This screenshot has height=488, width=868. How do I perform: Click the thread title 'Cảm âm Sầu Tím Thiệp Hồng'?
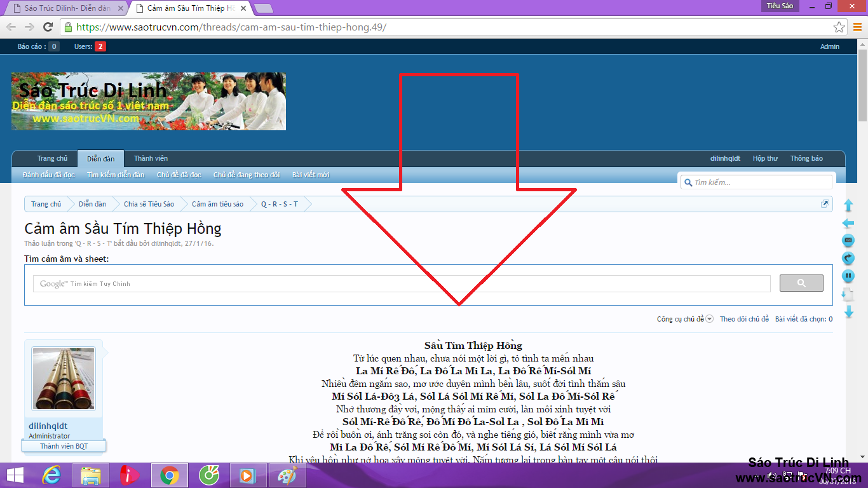click(123, 229)
